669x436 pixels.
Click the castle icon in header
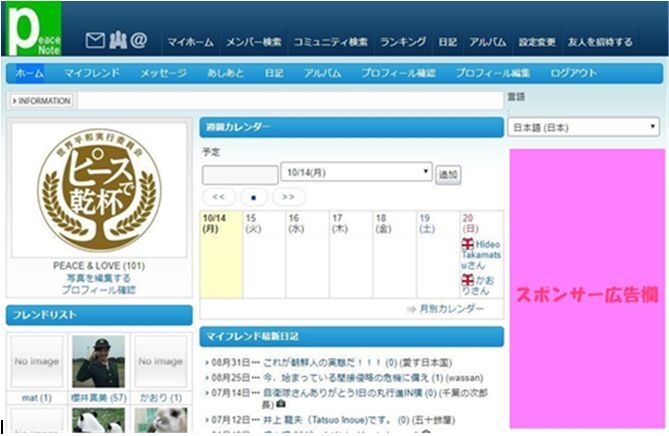pos(117,41)
